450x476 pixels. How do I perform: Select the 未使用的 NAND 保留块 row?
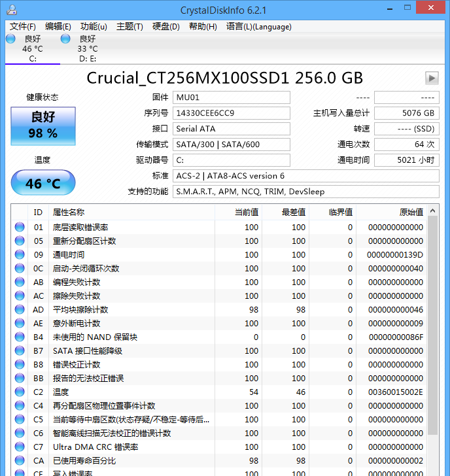[x=219, y=337]
